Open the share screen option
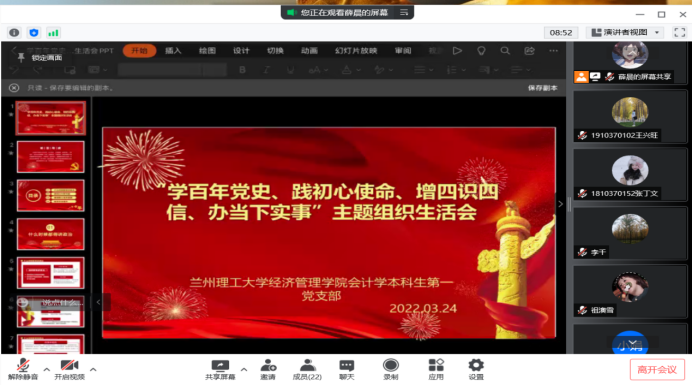This screenshot has height=385, width=692. coord(220,370)
